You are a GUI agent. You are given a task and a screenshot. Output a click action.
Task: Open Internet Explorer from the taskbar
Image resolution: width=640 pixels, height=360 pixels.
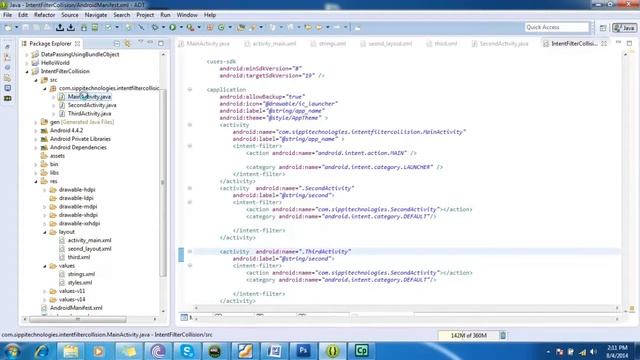(41, 351)
